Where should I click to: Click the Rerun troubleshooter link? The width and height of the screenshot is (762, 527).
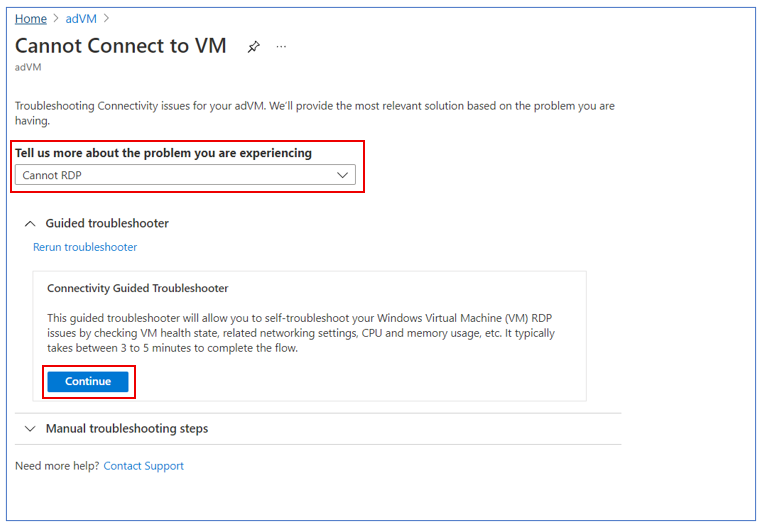click(85, 247)
